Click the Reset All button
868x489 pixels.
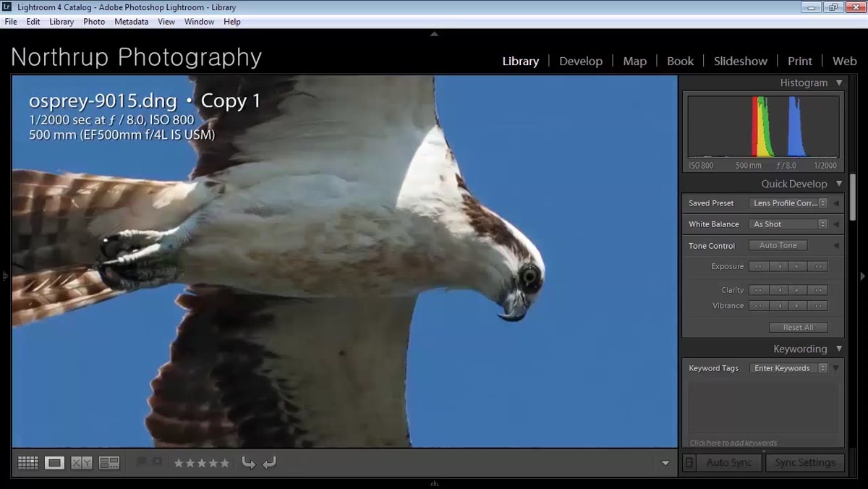click(x=798, y=327)
